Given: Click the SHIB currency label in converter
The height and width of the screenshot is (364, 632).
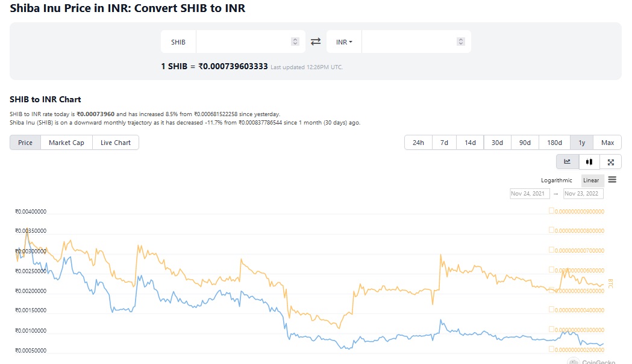Looking at the screenshot, I should 178,42.
